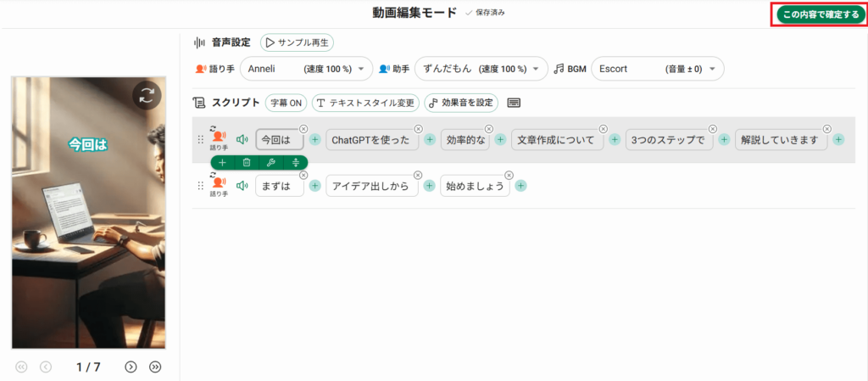Insert a segment after 解説していきます via plus
Viewport: 868px width, 381px height.
click(838, 140)
